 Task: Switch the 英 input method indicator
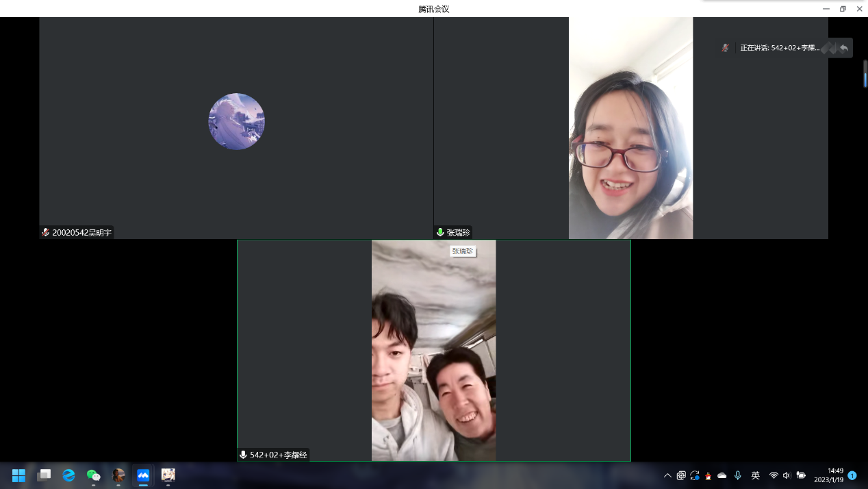[756, 475]
